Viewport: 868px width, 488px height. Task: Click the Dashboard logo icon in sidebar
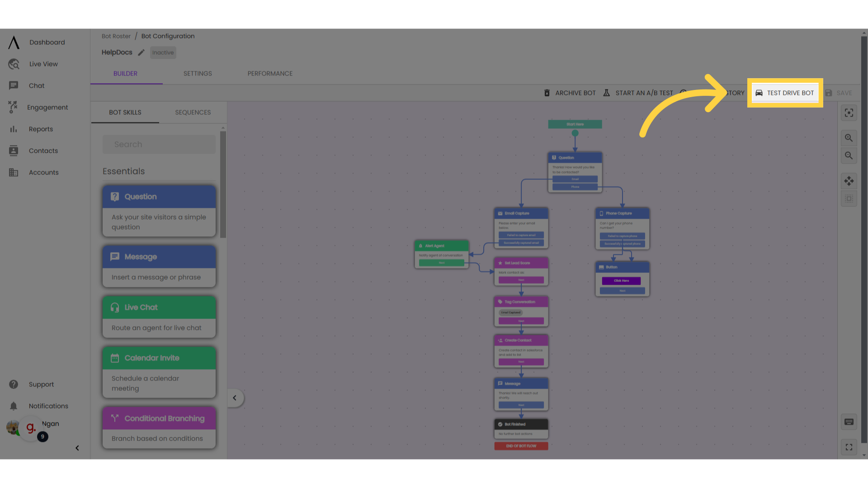point(14,42)
